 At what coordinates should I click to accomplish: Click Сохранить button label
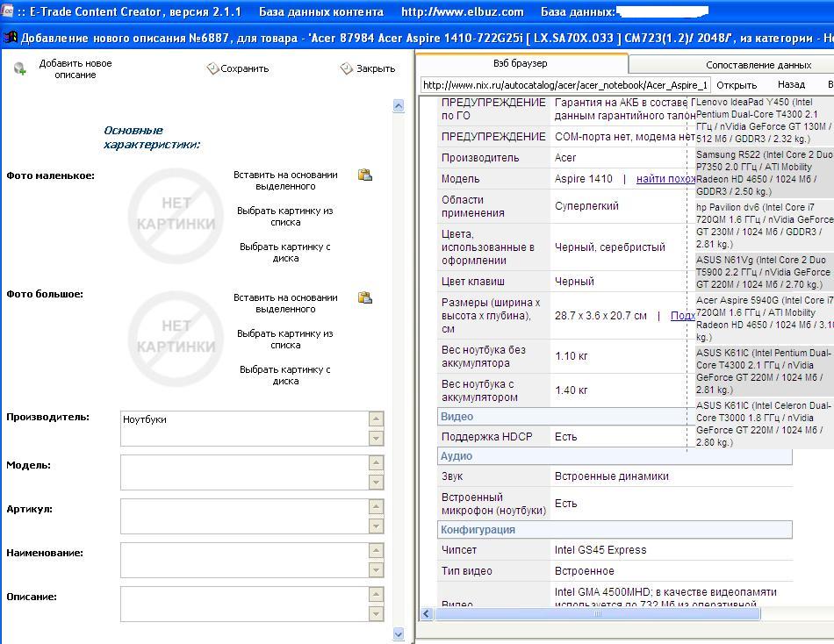[x=245, y=68]
